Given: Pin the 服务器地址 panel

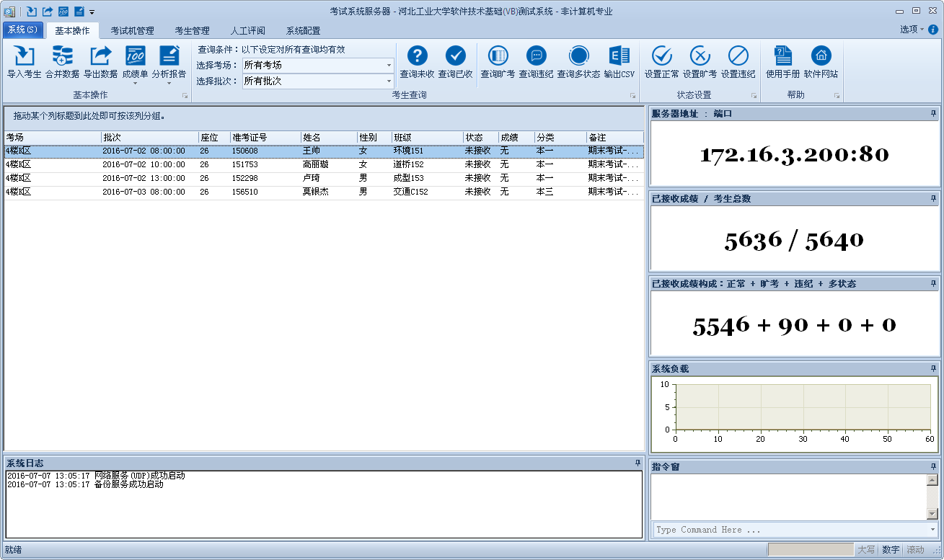Looking at the screenshot, I should pyautogui.click(x=933, y=114).
